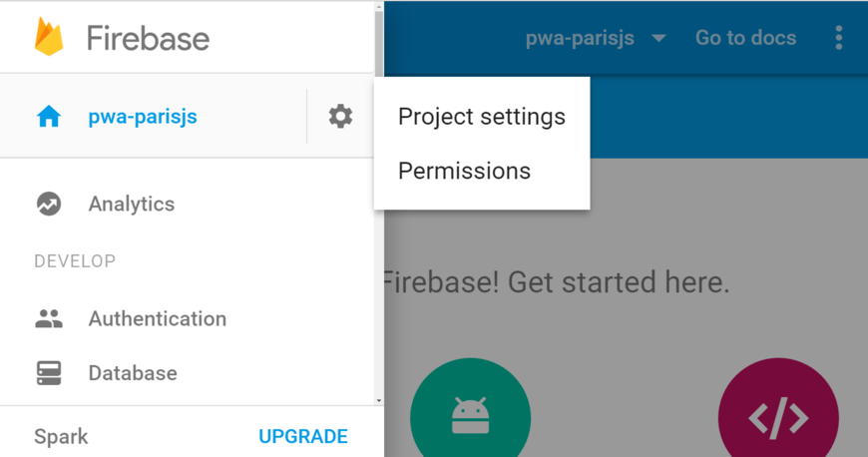Viewport: 868px width, 457px height.
Task: Choose Permissions from the menu
Action: coord(464,171)
